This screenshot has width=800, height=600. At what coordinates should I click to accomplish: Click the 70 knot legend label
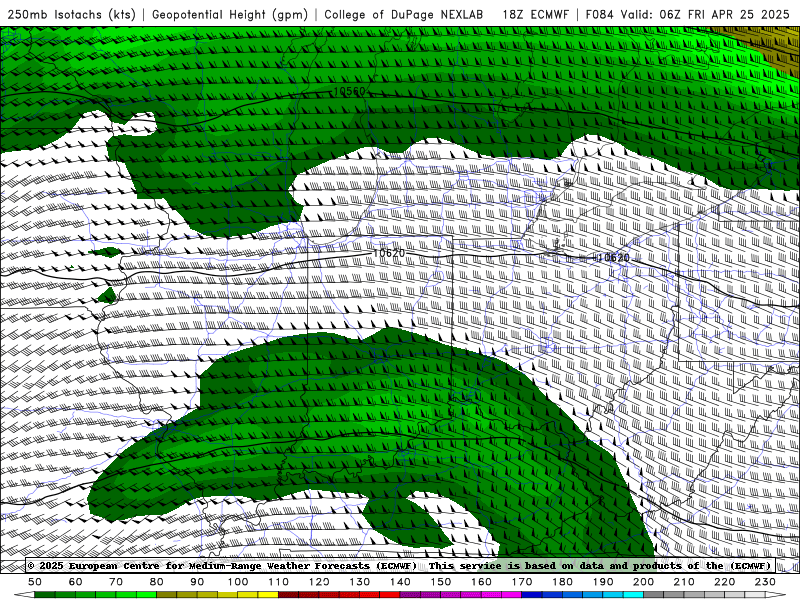116,582
